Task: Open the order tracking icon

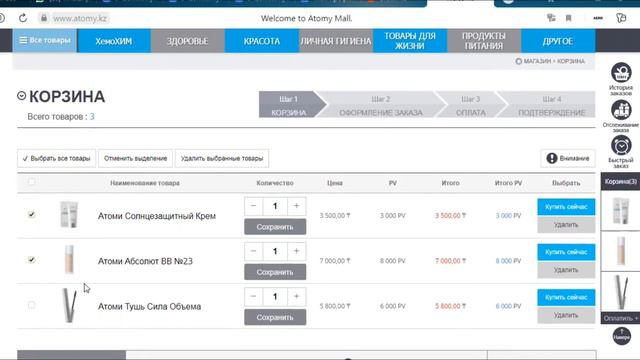Action: (621, 110)
